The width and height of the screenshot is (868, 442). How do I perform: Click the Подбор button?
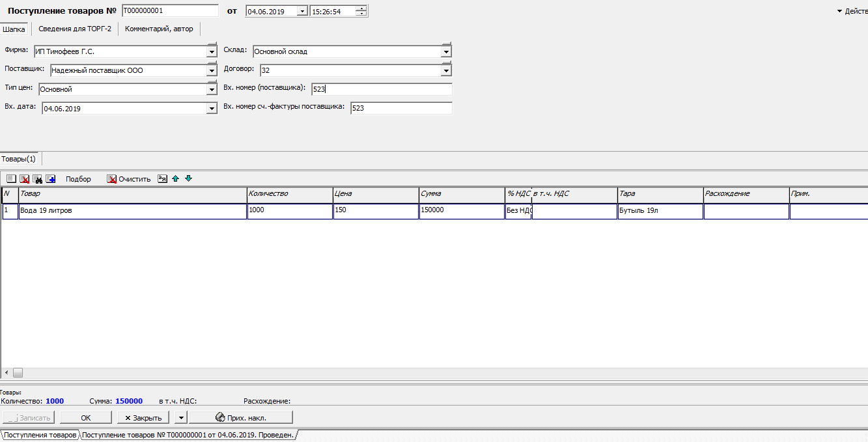pos(78,179)
